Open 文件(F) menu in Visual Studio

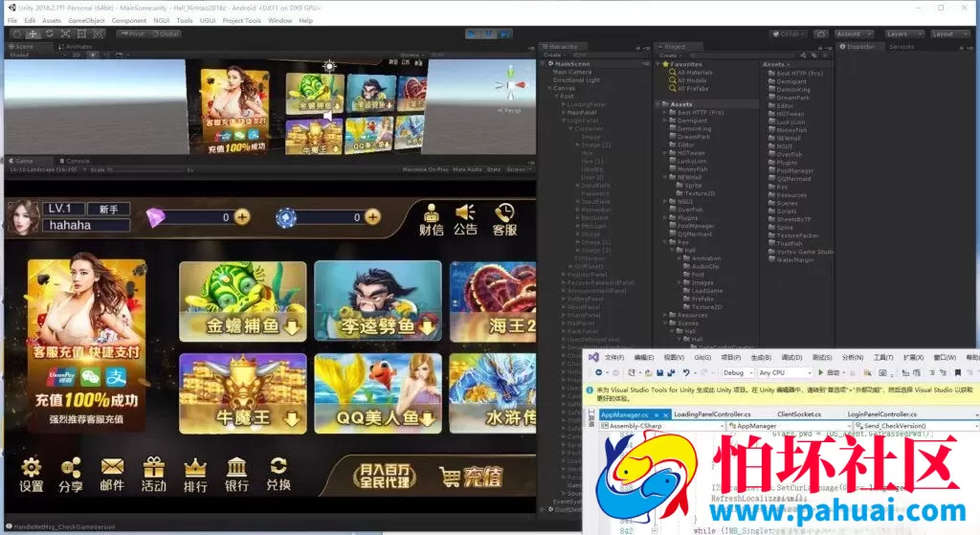[614, 358]
